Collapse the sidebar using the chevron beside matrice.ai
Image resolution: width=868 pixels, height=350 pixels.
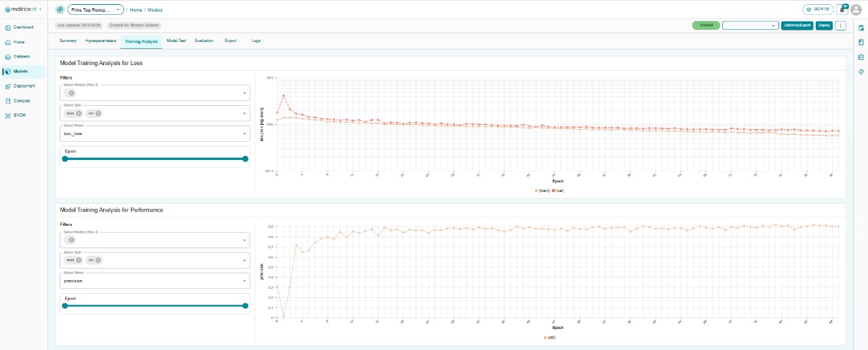click(x=40, y=9)
